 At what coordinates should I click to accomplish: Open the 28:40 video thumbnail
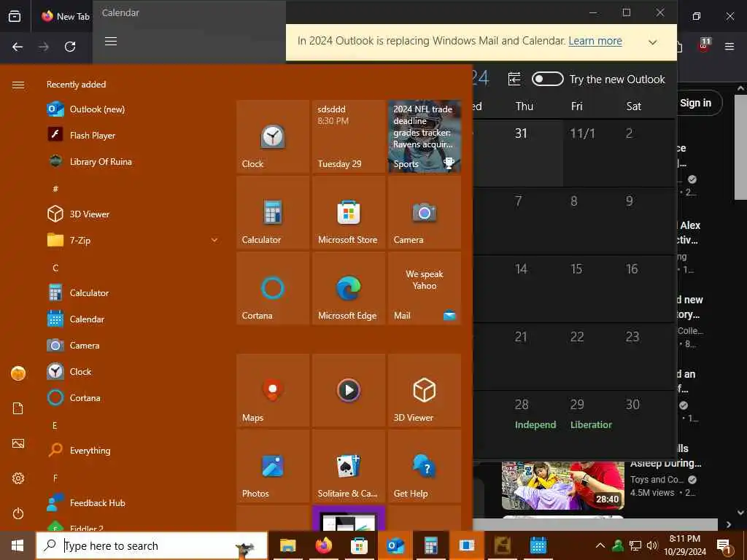point(562,485)
